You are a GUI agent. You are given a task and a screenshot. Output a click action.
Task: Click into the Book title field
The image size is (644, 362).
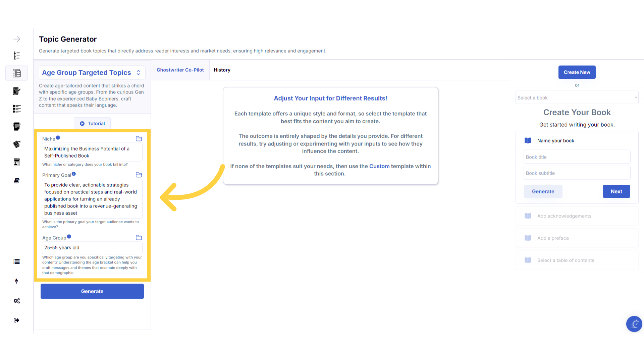(577, 157)
